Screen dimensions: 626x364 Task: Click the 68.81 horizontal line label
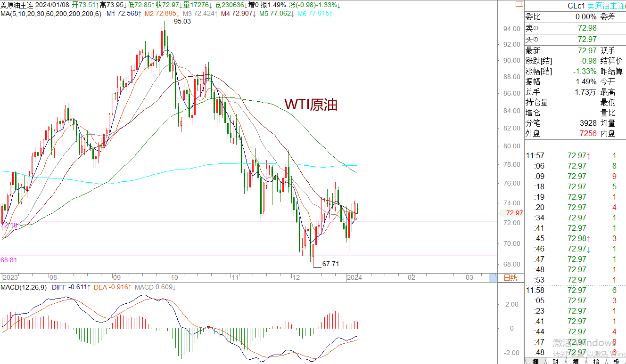click(x=9, y=260)
